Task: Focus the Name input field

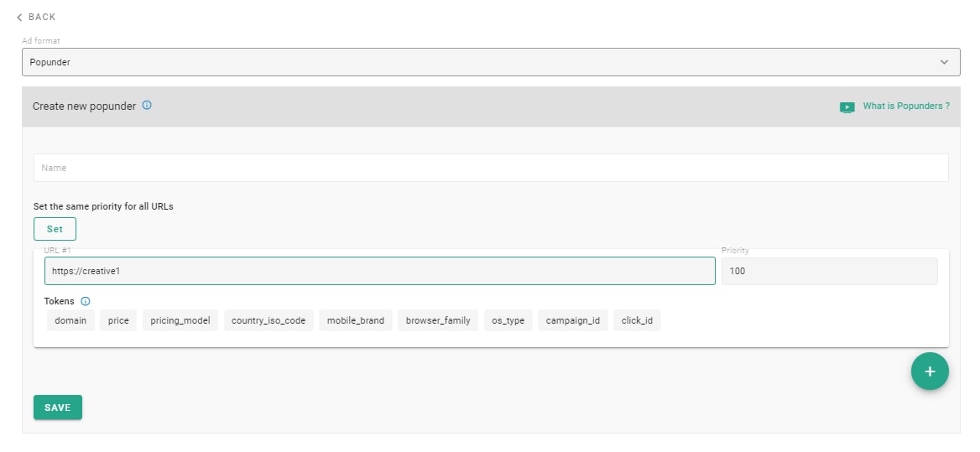Action: pyautogui.click(x=490, y=168)
